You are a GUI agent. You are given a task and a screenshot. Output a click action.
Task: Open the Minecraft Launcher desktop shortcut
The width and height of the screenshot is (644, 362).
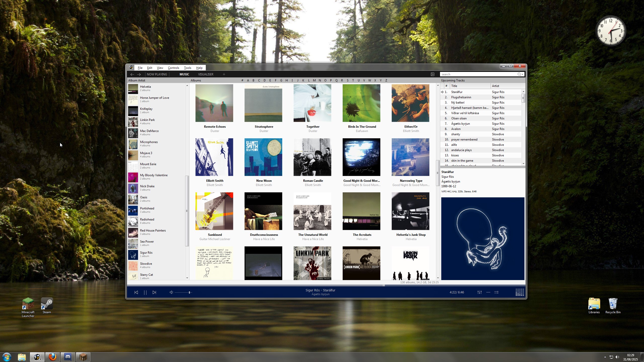pyautogui.click(x=28, y=307)
